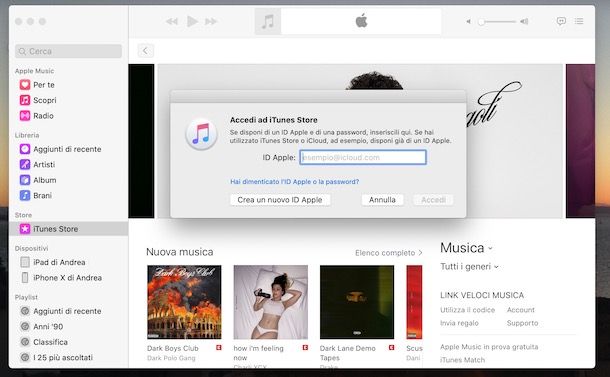Click Invia regalo link
Screen dimensions: 610x377
459,323
